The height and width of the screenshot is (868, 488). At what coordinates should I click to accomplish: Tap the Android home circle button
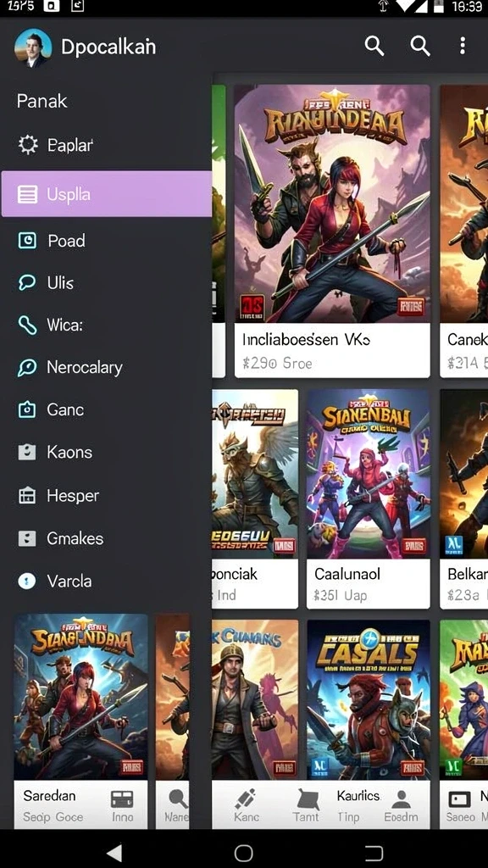[x=243, y=853]
